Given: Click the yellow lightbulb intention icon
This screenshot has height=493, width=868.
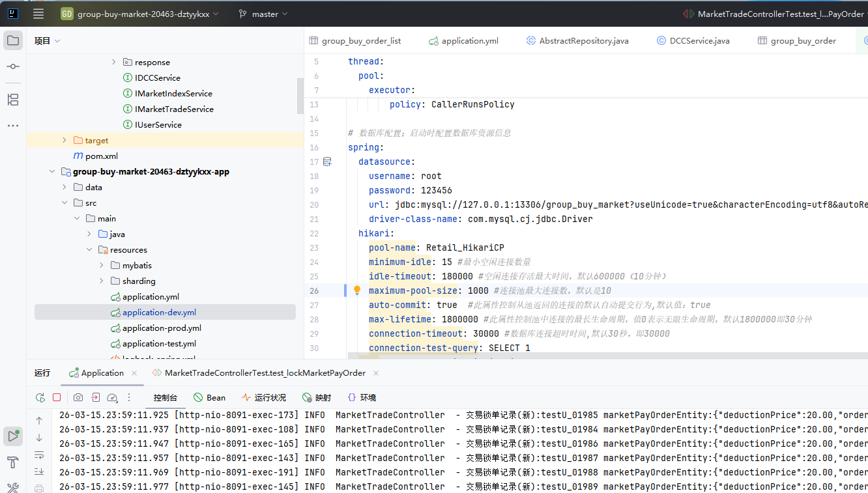Looking at the screenshot, I should click(357, 290).
